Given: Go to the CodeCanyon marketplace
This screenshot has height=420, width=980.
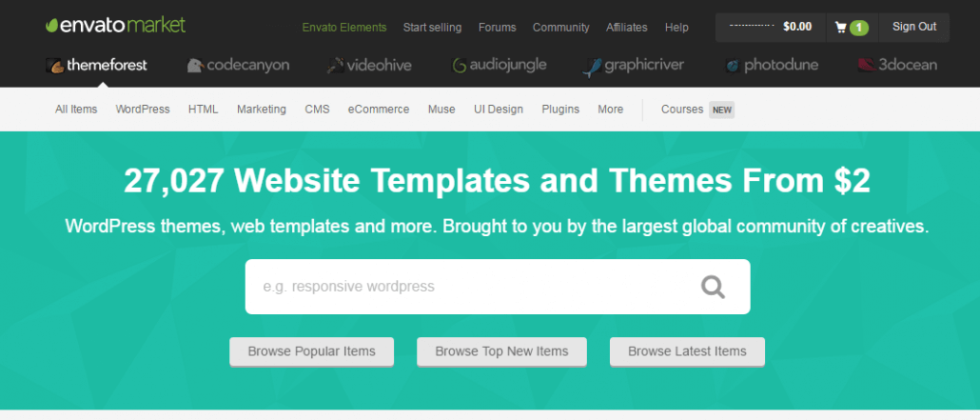Looking at the screenshot, I should click(x=238, y=66).
